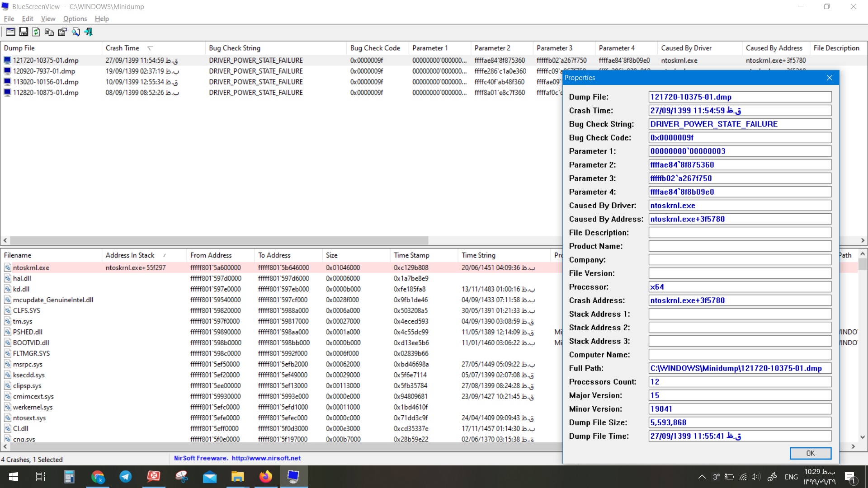
Task: Open Firefox from the taskbar
Action: pos(265,476)
